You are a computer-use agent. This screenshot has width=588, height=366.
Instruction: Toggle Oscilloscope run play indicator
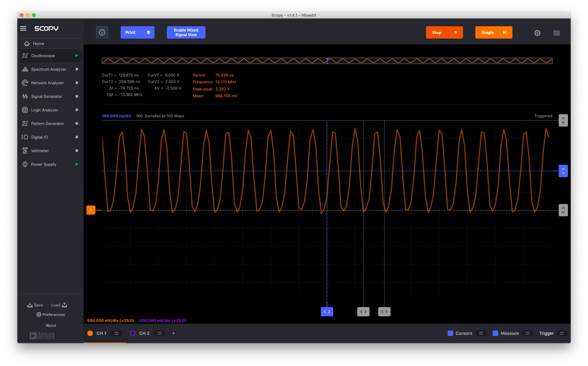pyautogui.click(x=77, y=56)
